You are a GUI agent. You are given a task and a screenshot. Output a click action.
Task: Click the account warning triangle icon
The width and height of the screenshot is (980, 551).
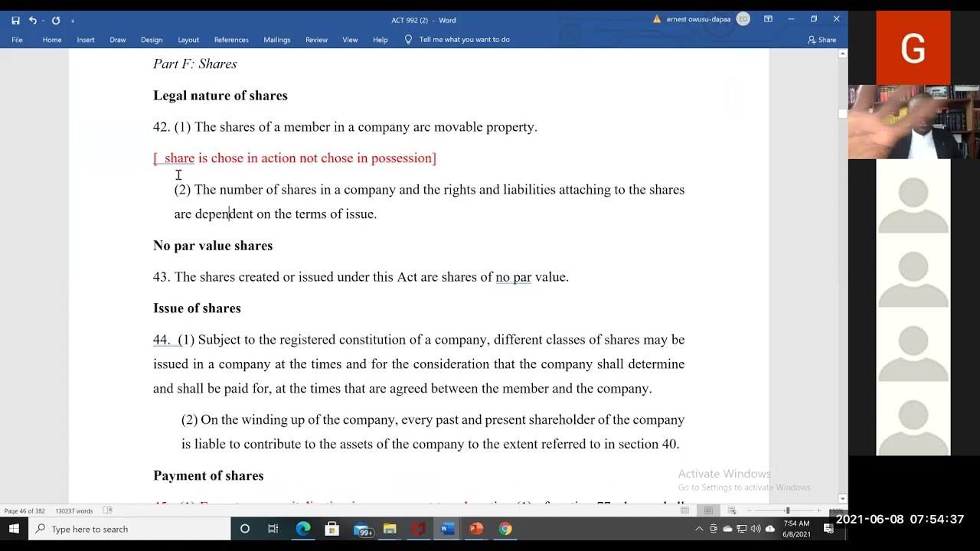click(x=657, y=20)
